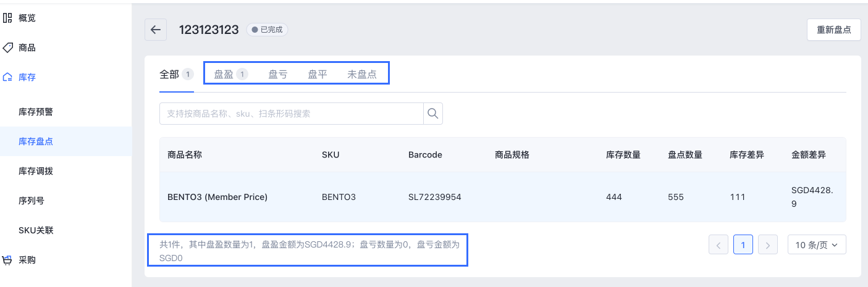Focus the product name search field
This screenshot has height=287, width=868.
(291, 114)
